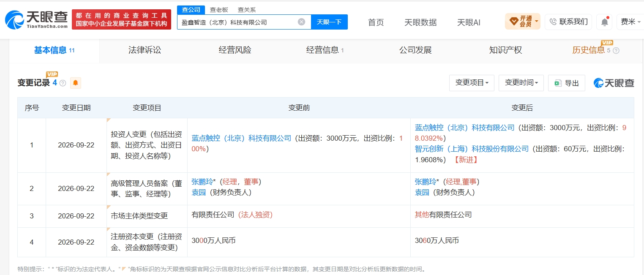
Task: Select the 查公司 search tab
Action: (191, 10)
